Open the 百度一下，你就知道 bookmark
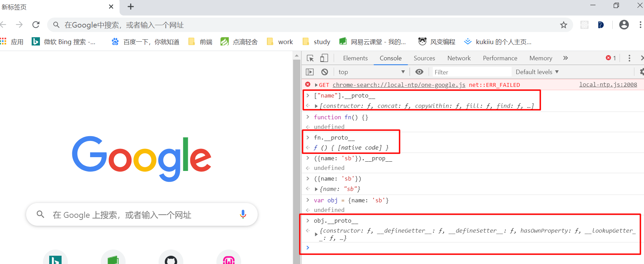This screenshot has width=644, height=264. tap(146, 42)
